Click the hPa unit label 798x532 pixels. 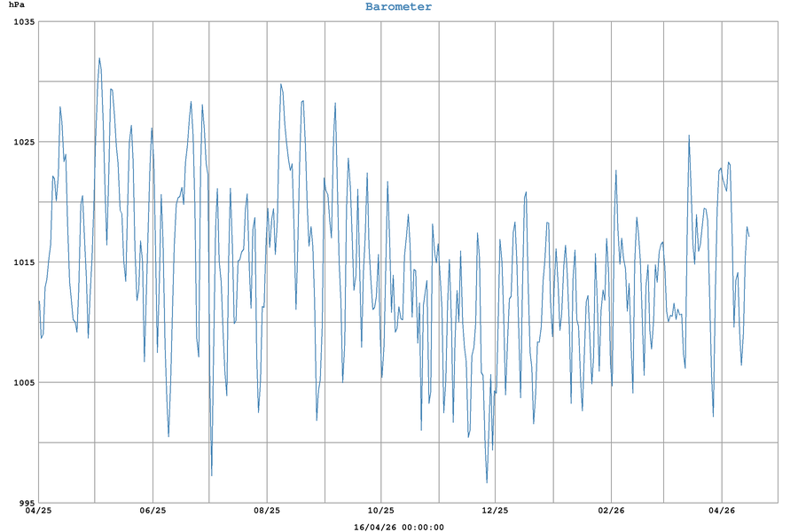pos(17,5)
